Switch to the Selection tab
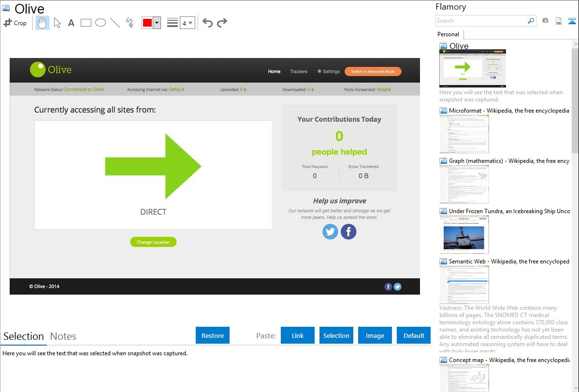 (24, 336)
